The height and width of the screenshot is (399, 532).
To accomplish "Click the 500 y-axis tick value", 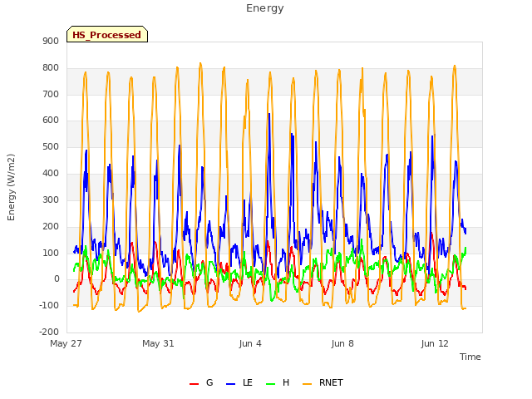I will (51, 146).
